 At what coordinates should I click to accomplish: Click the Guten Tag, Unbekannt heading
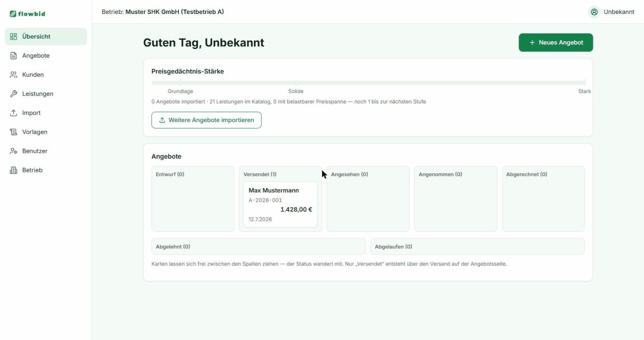[204, 43]
